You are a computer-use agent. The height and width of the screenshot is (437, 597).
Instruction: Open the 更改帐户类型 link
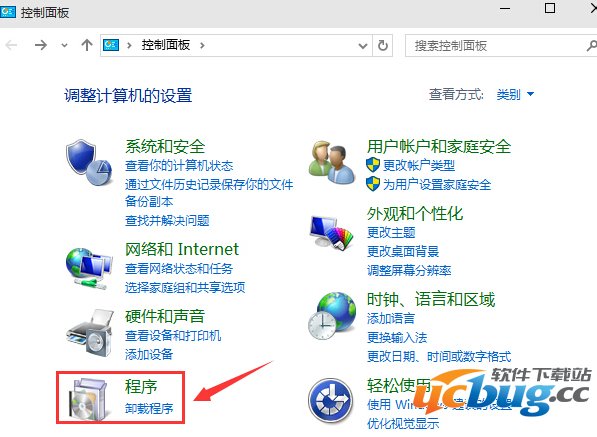coord(418,165)
